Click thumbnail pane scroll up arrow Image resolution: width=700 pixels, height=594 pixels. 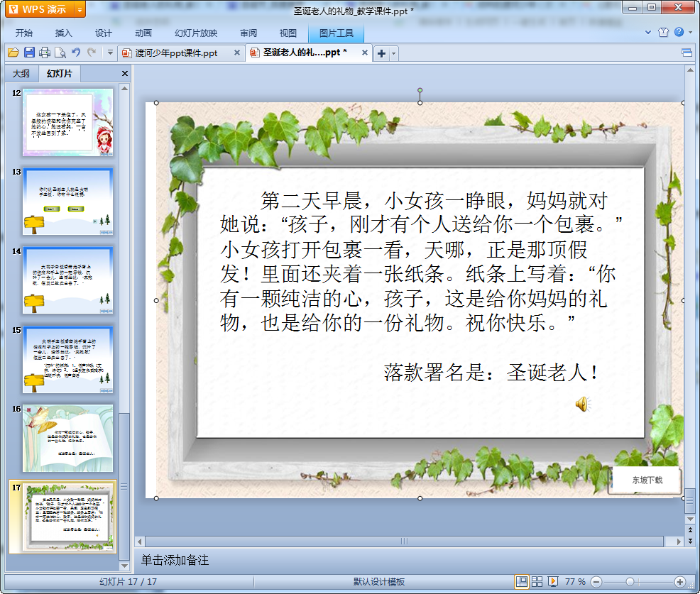pyautogui.click(x=124, y=89)
